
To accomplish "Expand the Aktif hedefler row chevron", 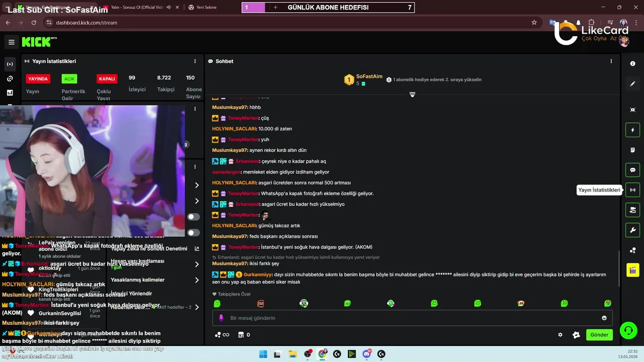I will [197, 307].
